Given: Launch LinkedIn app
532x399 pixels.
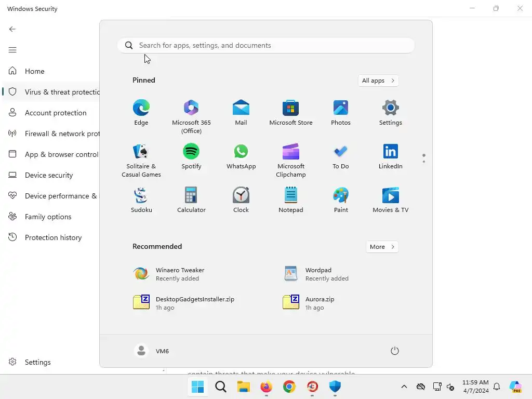Looking at the screenshot, I should 391,156.
